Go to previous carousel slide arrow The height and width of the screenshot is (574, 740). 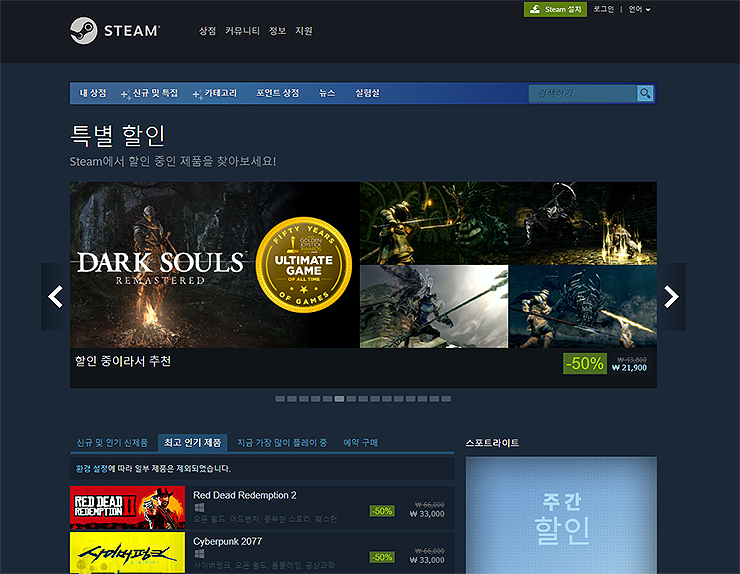pos(56,296)
